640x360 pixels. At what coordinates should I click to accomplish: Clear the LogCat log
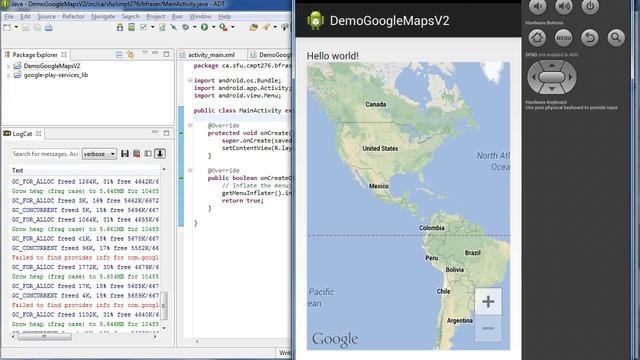pos(136,154)
